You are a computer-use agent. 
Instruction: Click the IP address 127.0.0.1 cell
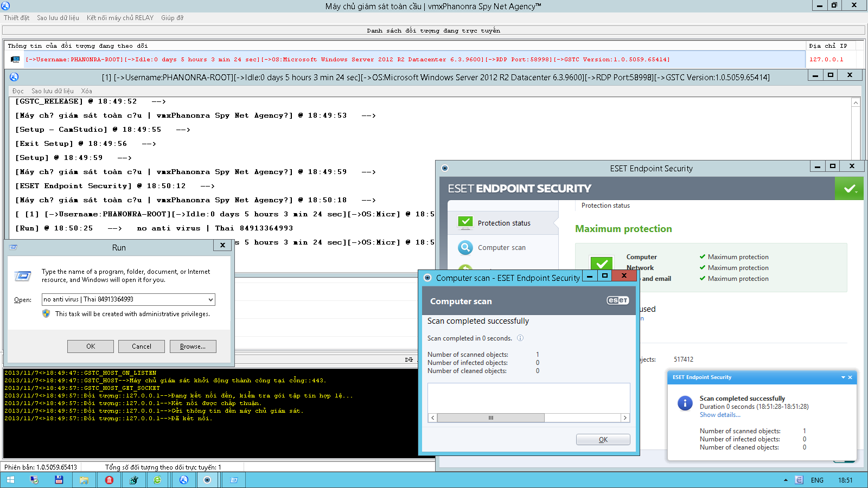coord(826,60)
